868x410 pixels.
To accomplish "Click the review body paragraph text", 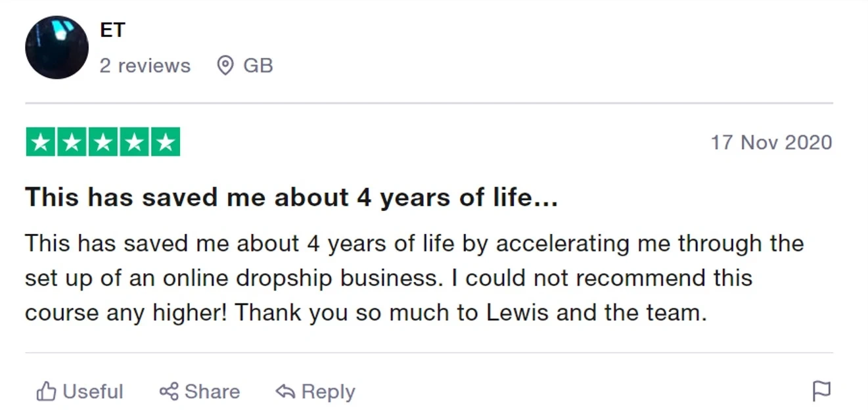I will click(x=414, y=277).
